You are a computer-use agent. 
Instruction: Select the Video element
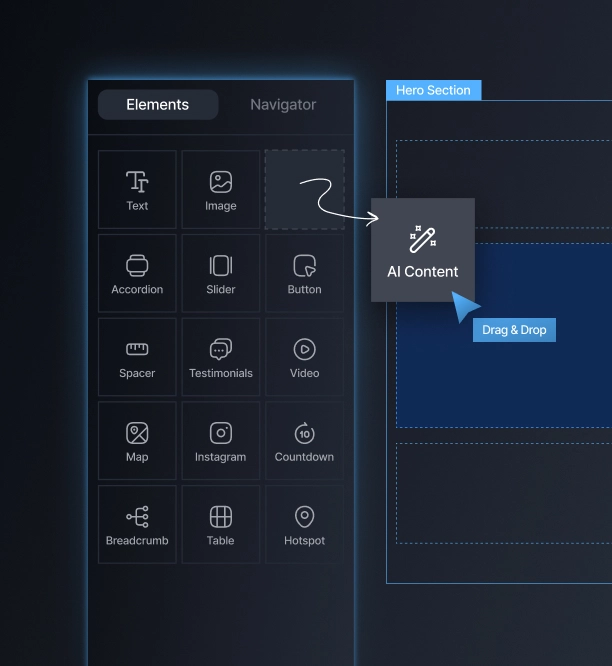pos(304,357)
